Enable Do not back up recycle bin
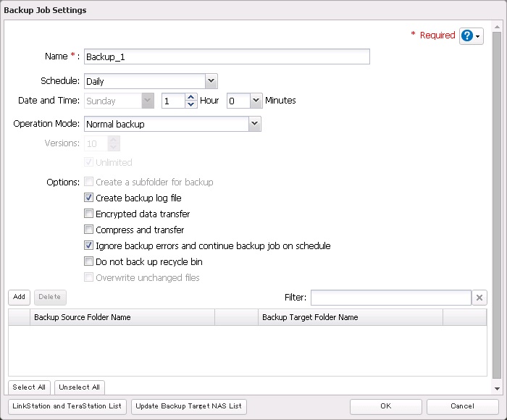507x420 pixels. pyautogui.click(x=88, y=261)
